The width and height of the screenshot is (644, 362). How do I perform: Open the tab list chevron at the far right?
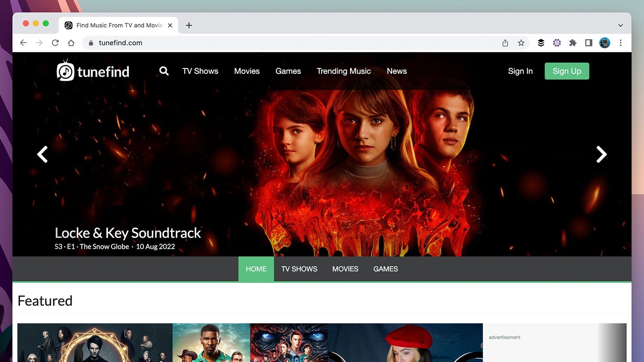pos(620,25)
